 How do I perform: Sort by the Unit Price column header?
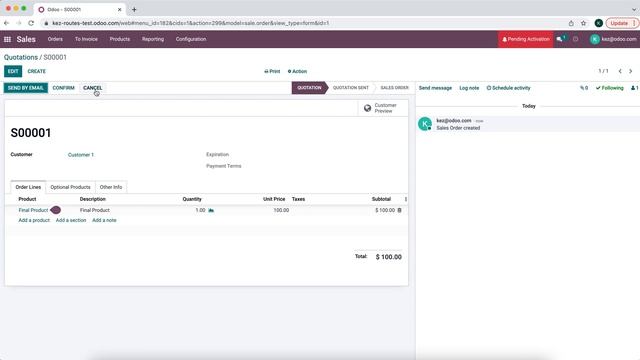coord(274,199)
